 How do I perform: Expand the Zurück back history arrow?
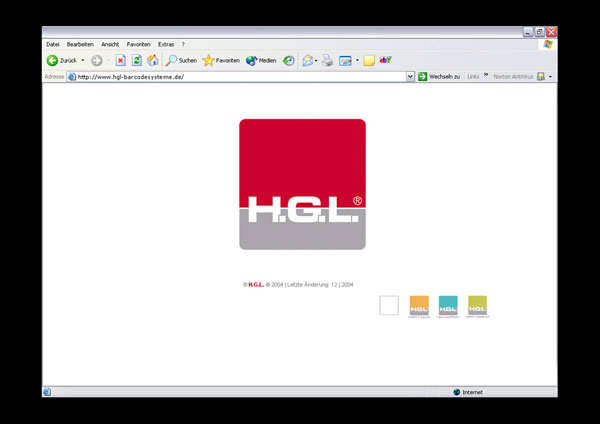[83, 60]
